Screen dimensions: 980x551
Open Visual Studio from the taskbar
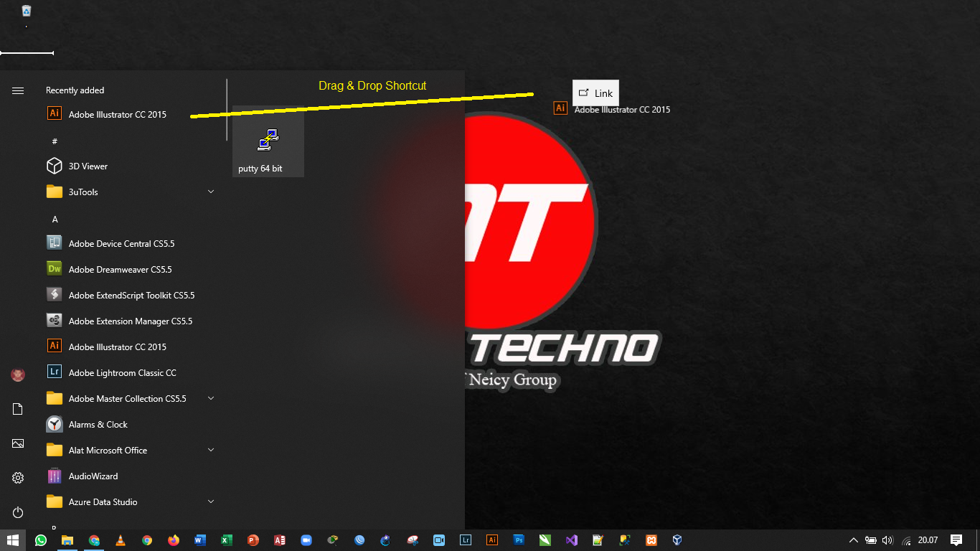click(x=572, y=540)
